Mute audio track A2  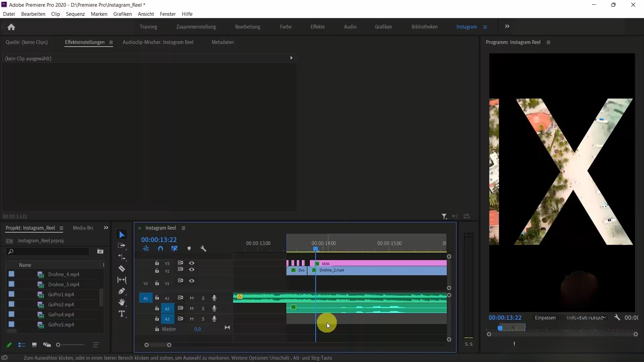[x=192, y=308]
